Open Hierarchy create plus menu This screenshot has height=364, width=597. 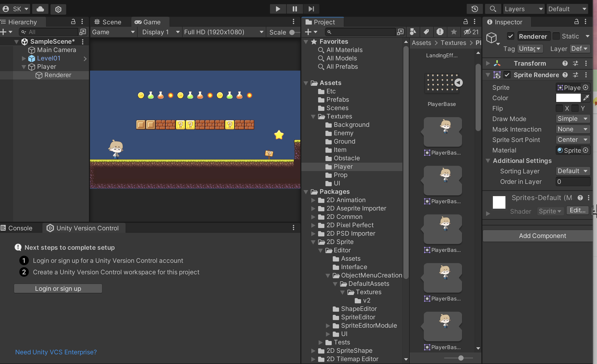[6, 32]
